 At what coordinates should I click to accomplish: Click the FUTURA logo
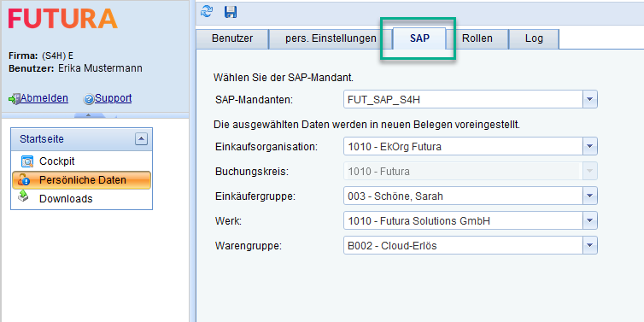[63, 19]
